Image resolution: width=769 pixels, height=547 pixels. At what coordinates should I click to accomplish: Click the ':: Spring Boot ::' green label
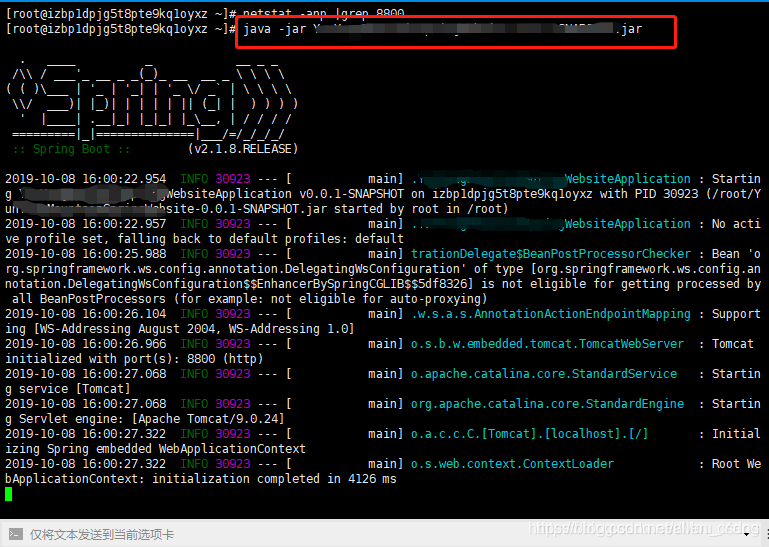pos(72,149)
